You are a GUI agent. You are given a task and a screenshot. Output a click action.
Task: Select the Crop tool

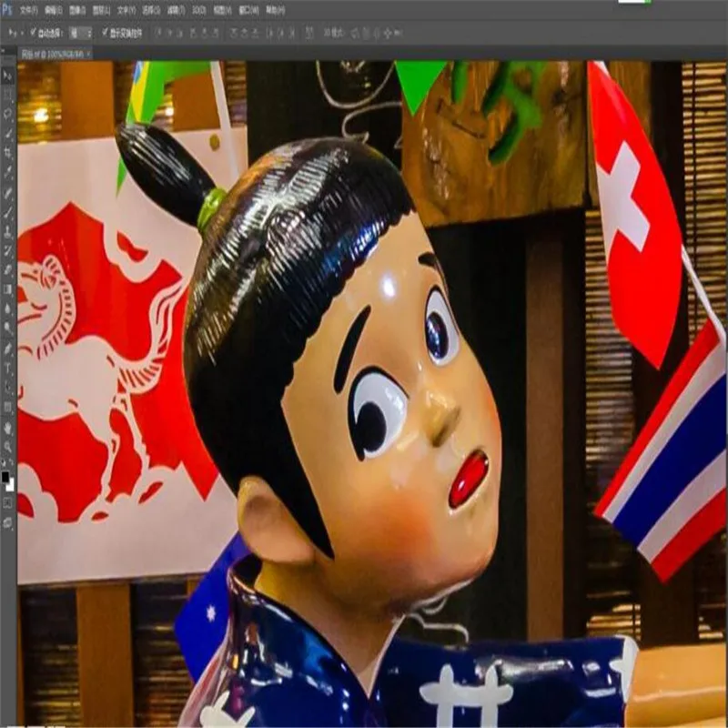(x=8, y=153)
